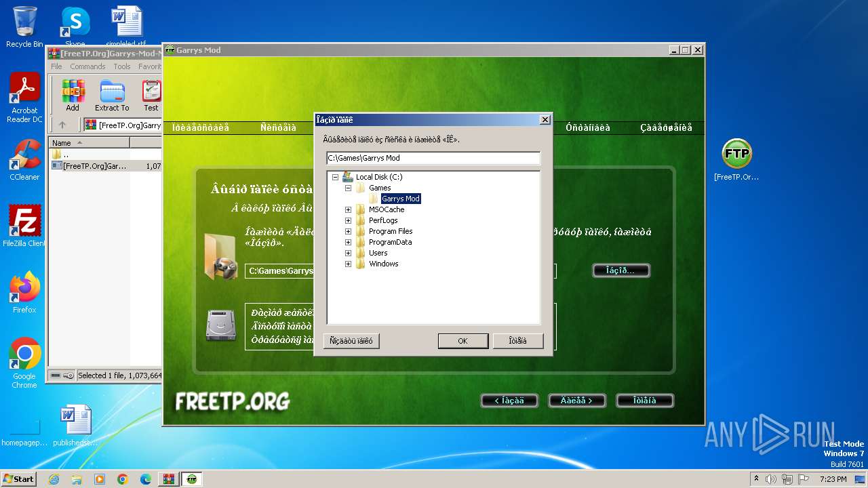Show hidden system tray icons
The width and height of the screenshot is (868, 488).
coord(757,479)
